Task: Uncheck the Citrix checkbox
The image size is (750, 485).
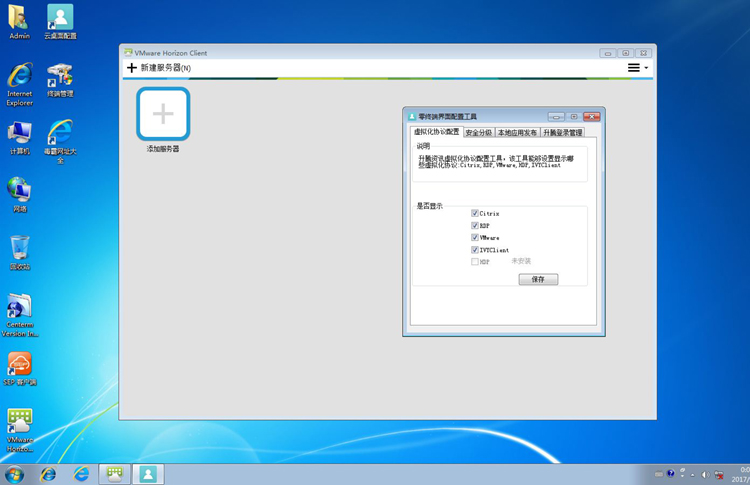Action: pyautogui.click(x=474, y=213)
